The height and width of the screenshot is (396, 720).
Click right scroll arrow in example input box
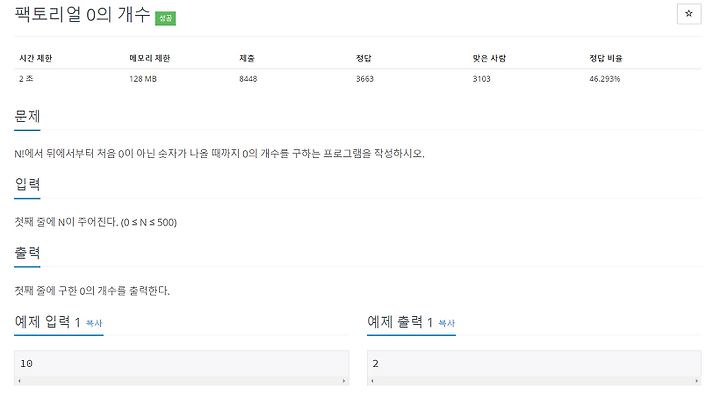[x=343, y=381]
